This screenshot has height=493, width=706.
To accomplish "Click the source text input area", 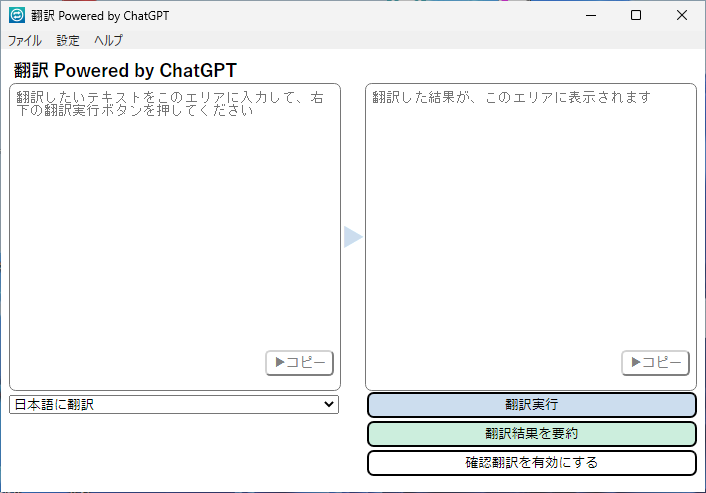I will 175,237.
